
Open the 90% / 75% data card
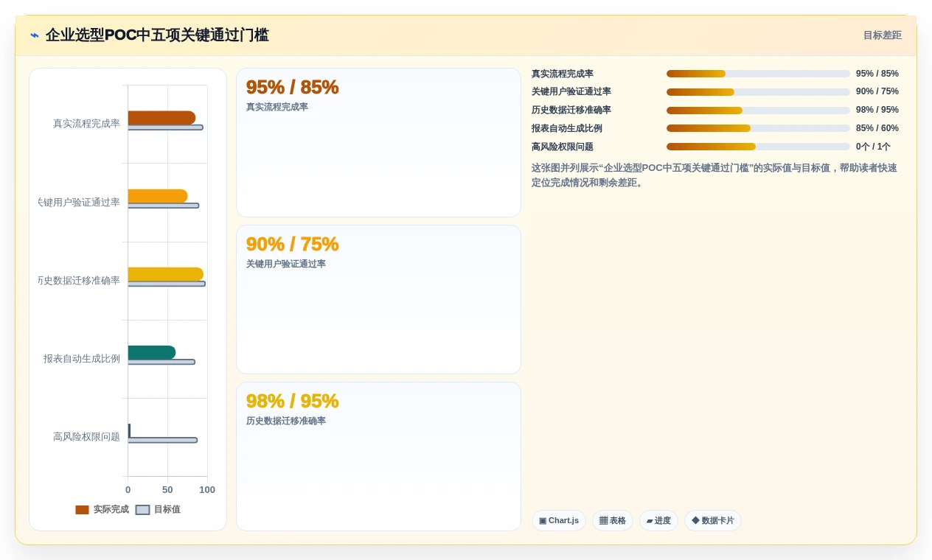pos(378,300)
